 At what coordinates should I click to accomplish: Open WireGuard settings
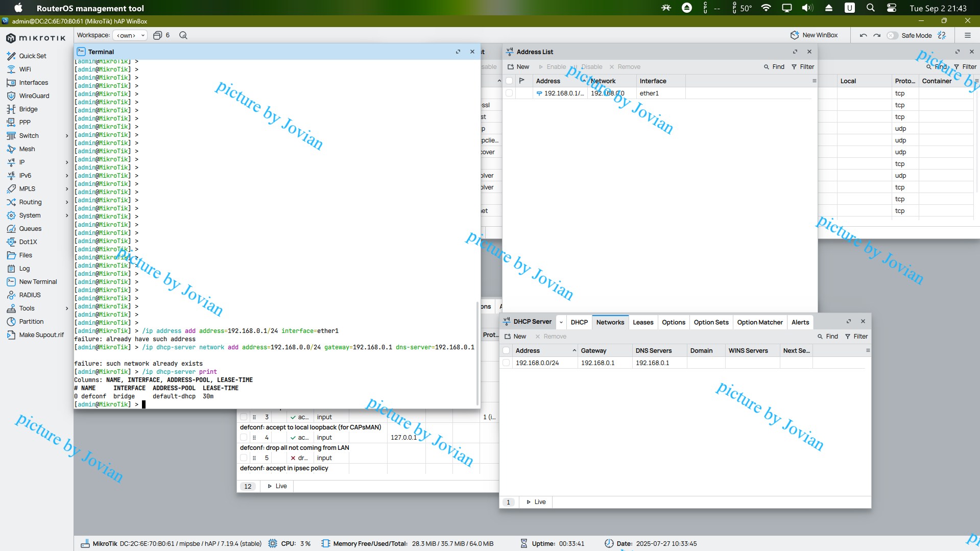coord(34,96)
